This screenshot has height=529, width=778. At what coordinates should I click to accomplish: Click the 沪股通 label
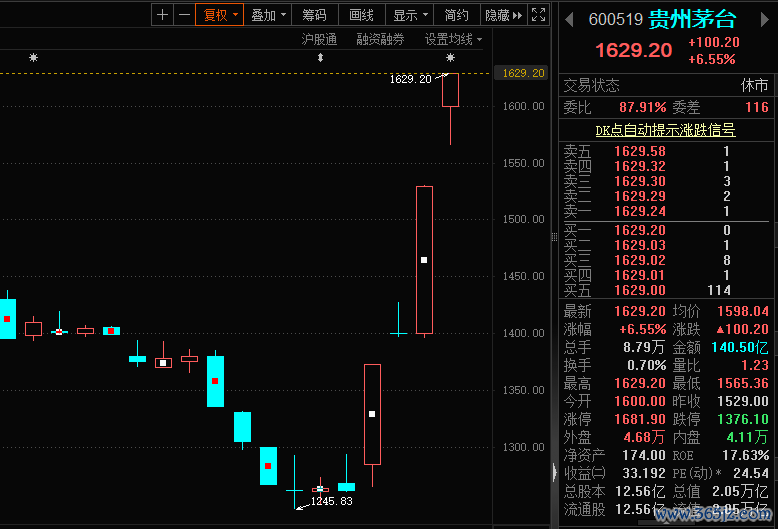[319, 39]
